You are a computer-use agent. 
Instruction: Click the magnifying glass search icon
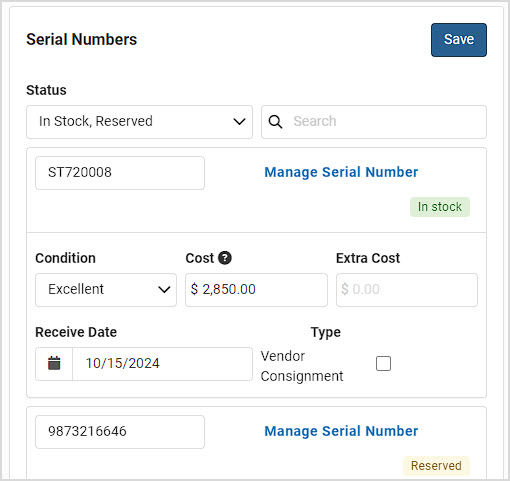point(275,122)
